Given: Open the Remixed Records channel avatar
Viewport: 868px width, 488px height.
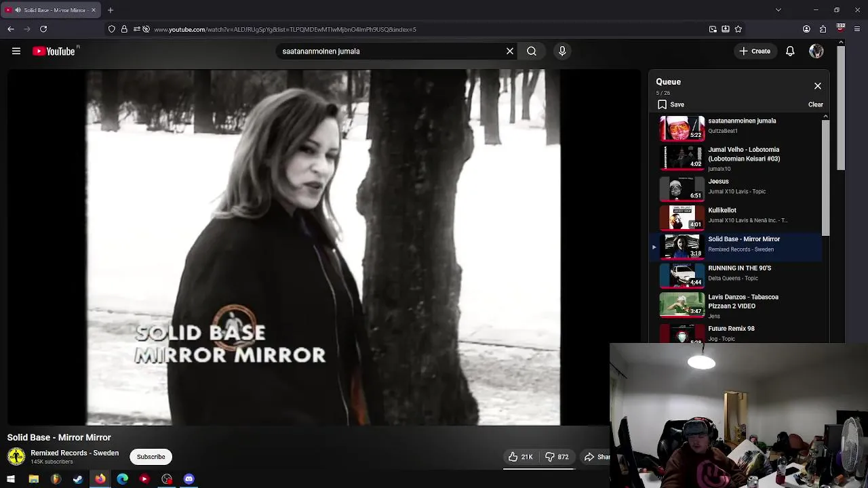Looking at the screenshot, I should coord(16,457).
